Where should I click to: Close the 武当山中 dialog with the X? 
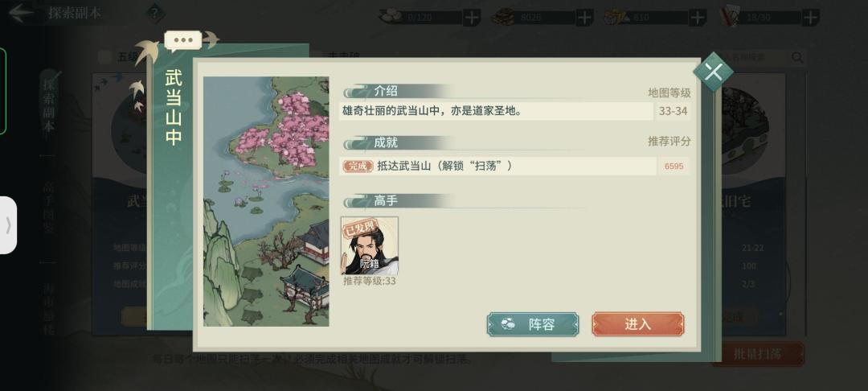pos(713,72)
